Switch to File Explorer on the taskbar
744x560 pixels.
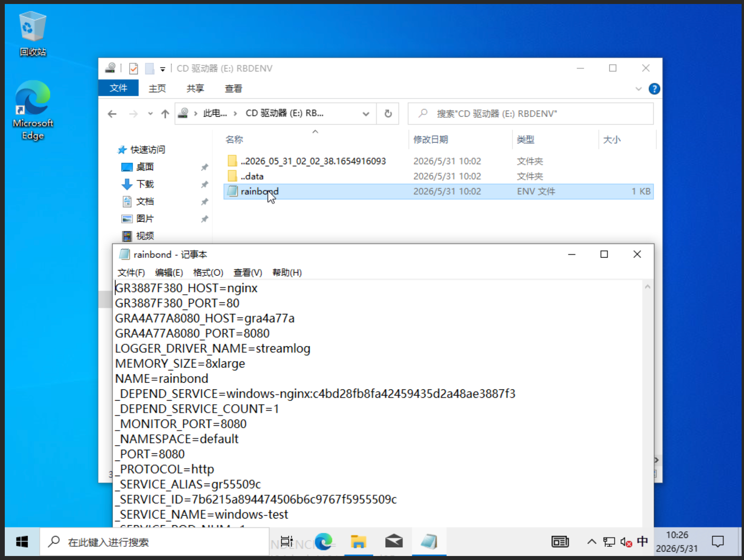coord(358,542)
